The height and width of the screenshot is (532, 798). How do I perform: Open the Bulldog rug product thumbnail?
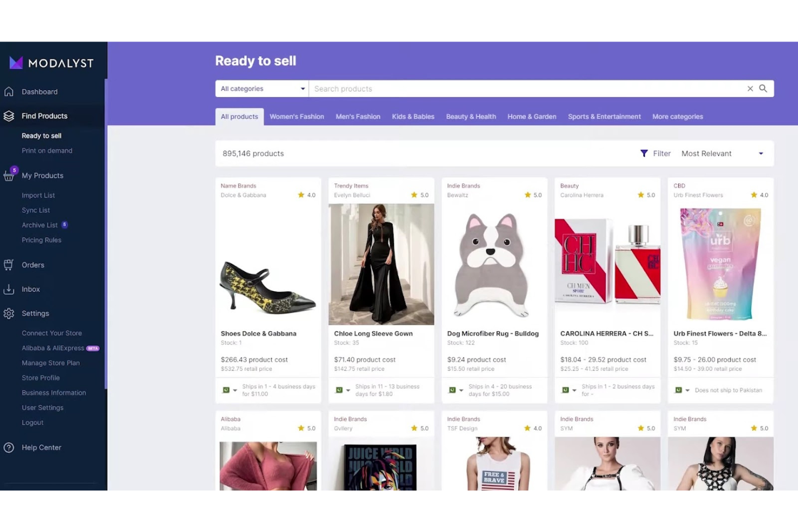pos(494,264)
